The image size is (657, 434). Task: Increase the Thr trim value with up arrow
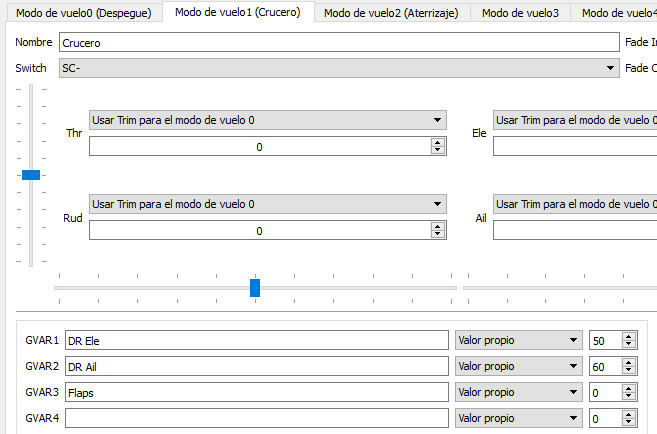point(438,142)
